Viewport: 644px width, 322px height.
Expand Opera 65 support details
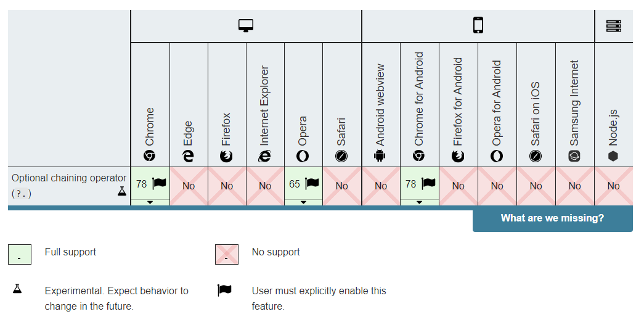point(303,202)
